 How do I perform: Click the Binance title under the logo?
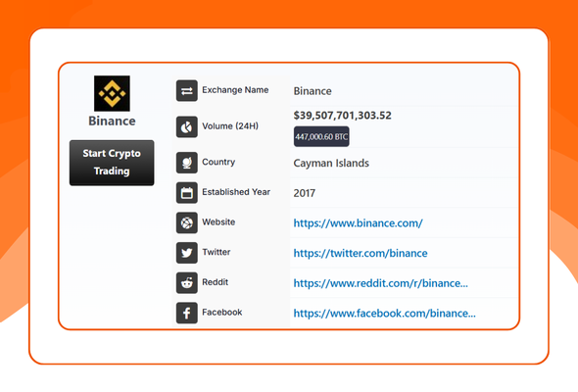[x=112, y=121]
